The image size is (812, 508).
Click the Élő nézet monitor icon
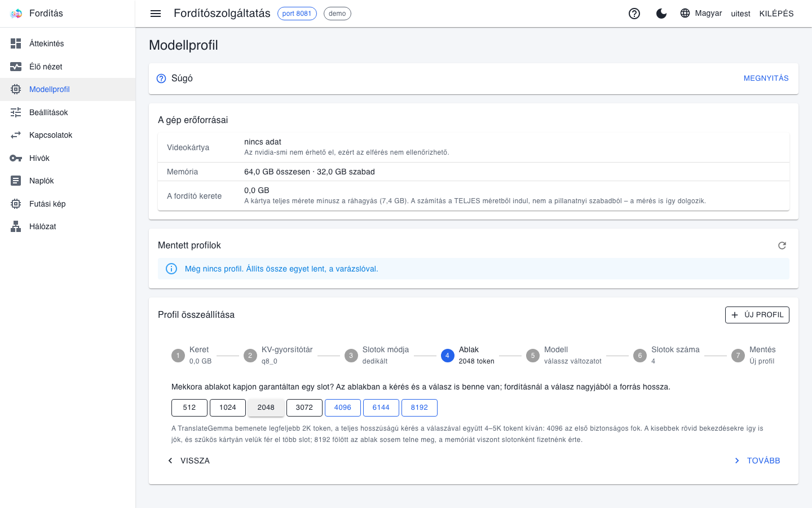pyautogui.click(x=16, y=67)
